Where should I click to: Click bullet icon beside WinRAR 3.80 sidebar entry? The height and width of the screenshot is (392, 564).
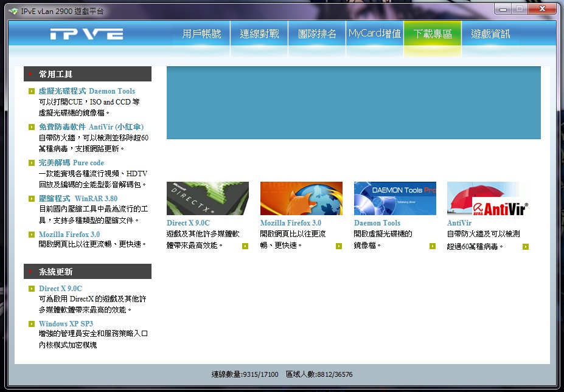(32, 199)
